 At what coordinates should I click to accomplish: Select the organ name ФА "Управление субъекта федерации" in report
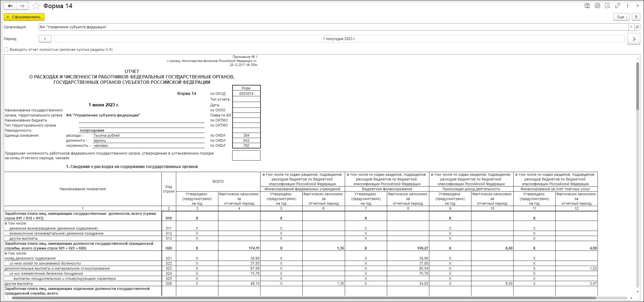[x=103, y=115]
